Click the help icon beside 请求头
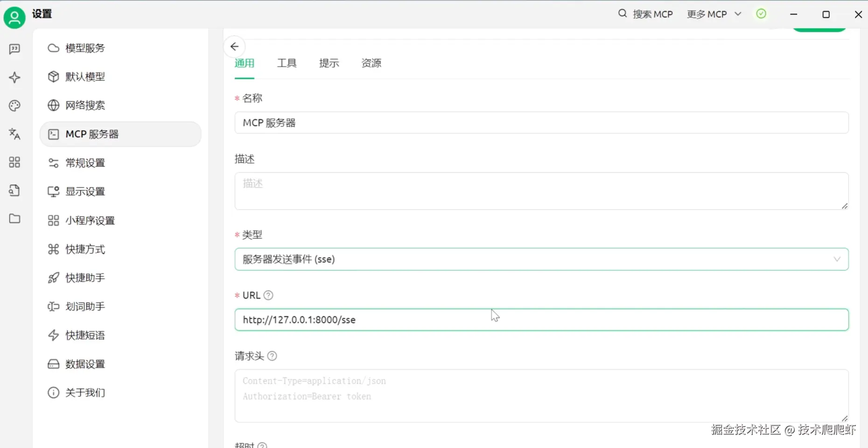The width and height of the screenshot is (868, 448). (272, 356)
